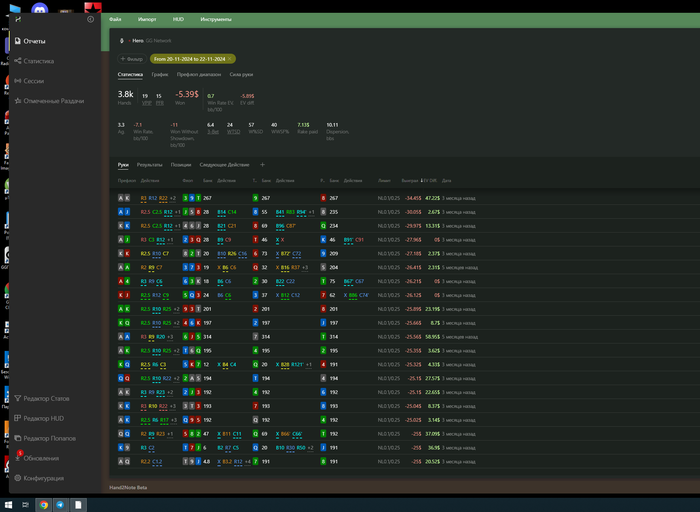Click the Дата column header
The height and width of the screenshot is (512, 700).
pos(446,181)
